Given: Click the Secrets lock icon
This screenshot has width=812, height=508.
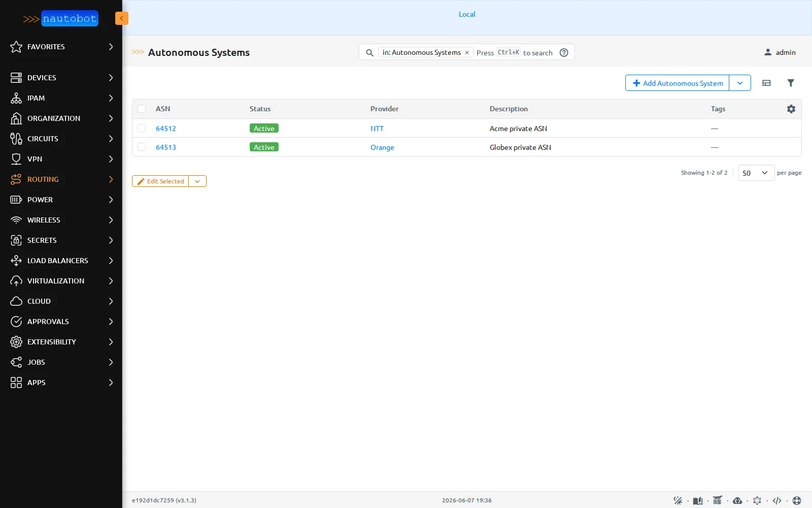Looking at the screenshot, I should click(x=16, y=240).
